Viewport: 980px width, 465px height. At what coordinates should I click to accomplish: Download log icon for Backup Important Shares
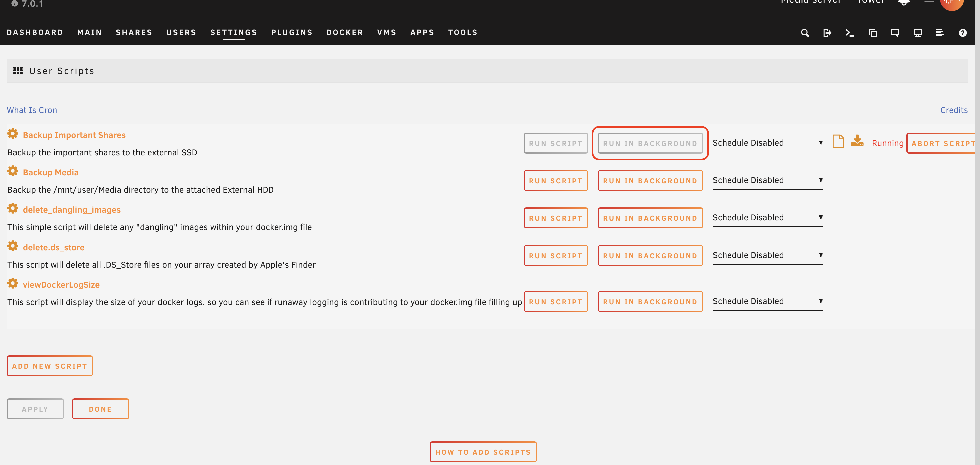[857, 141]
